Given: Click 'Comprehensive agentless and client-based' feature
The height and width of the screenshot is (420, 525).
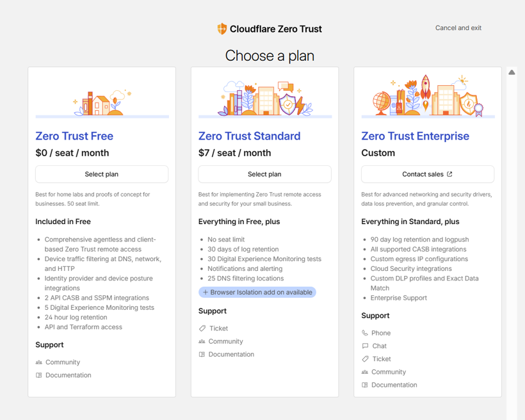Looking at the screenshot, I should (100, 244).
